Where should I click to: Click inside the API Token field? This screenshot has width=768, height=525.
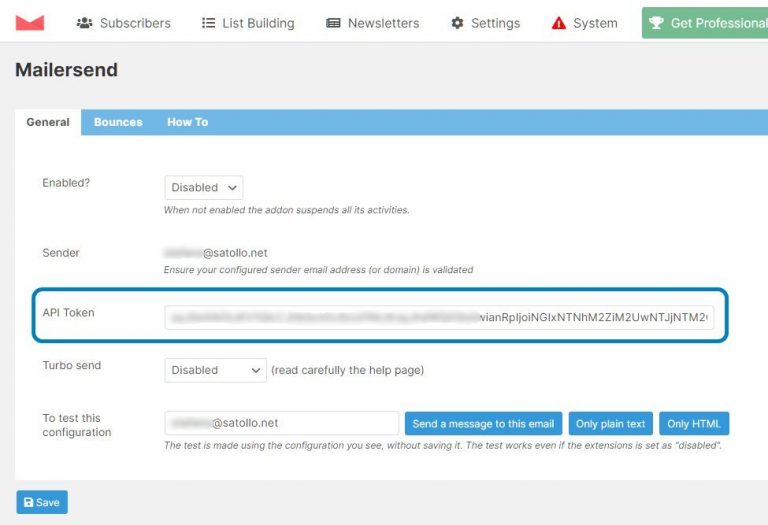439,317
